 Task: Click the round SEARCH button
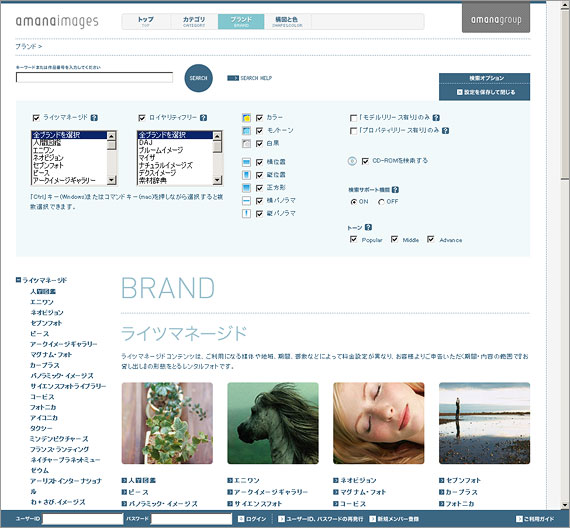click(x=198, y=78)
